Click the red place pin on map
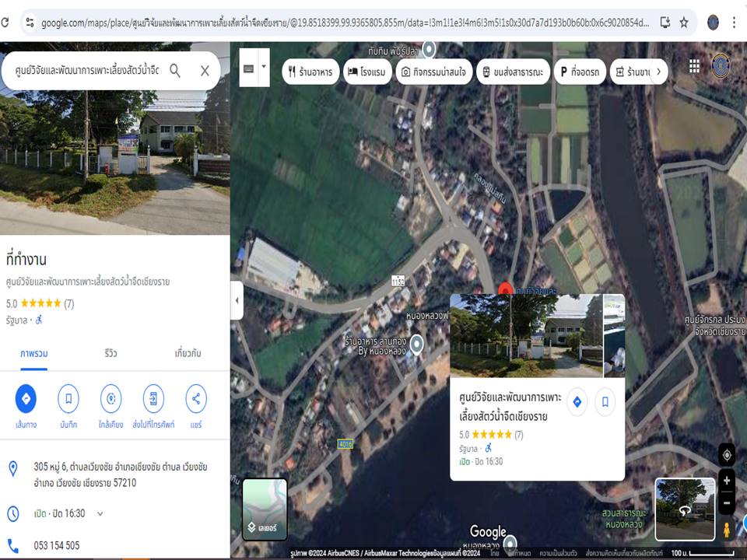The height and width of the screenshot is (560, 747). (x=506, y=289)
